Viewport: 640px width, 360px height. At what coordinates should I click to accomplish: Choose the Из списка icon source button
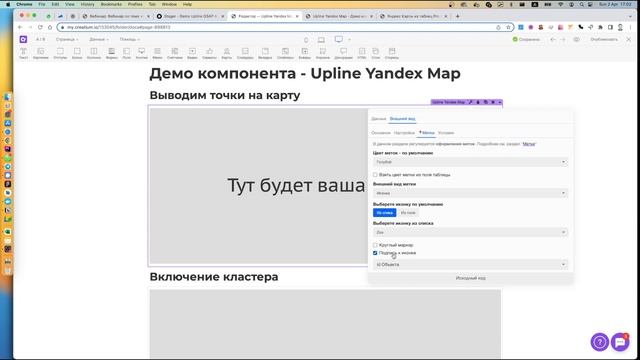(x=384, y=213)
